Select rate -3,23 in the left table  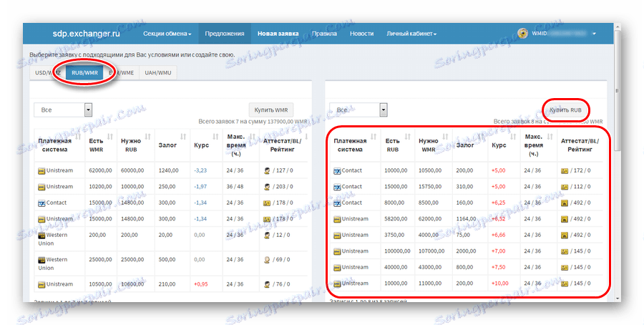pyautogui.click(x=200, y=170)
